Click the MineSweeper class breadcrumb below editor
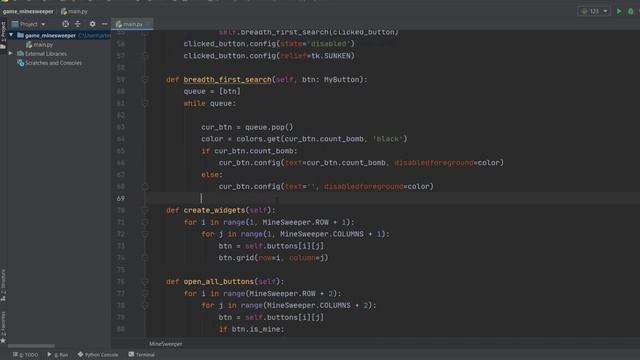 pyautogui.click(x=165, y=344)
